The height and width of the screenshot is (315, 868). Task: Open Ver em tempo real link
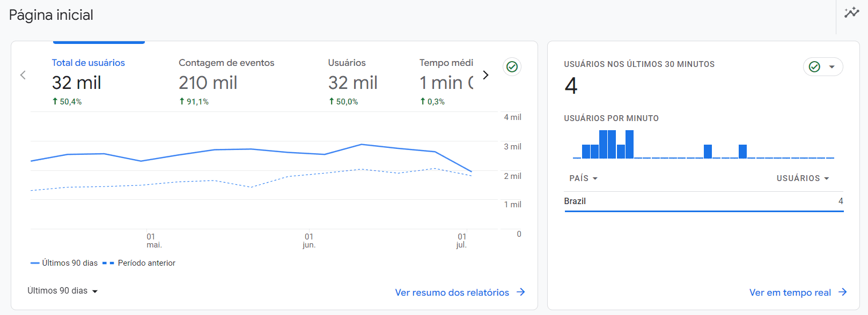(798, 292)
